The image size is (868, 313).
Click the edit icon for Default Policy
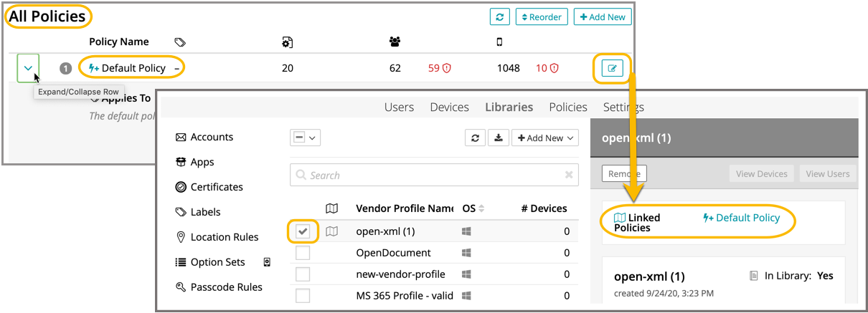click(x=612, y=69)
